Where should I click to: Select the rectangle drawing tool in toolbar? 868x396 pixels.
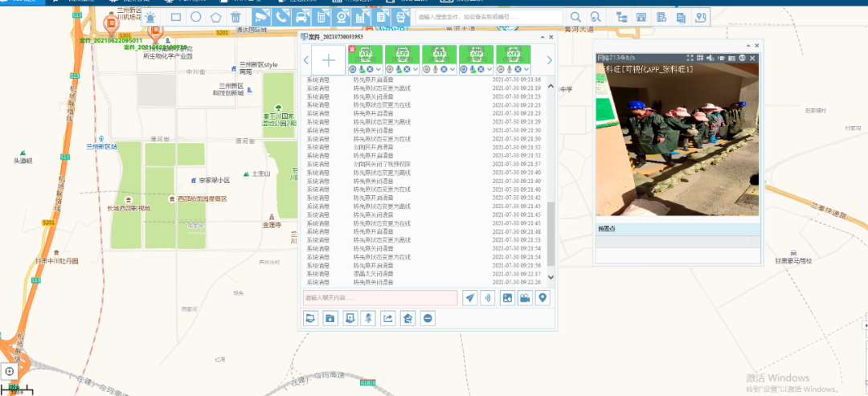[x=176, y=17]
